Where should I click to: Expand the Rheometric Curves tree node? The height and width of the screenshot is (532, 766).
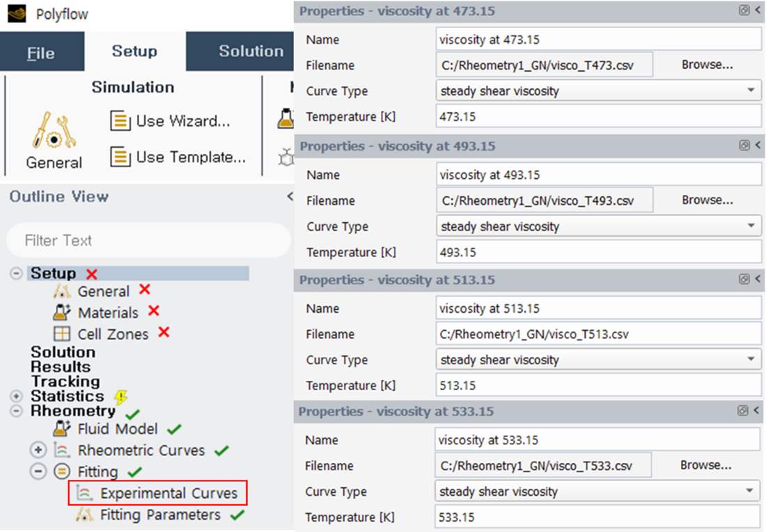38,451
